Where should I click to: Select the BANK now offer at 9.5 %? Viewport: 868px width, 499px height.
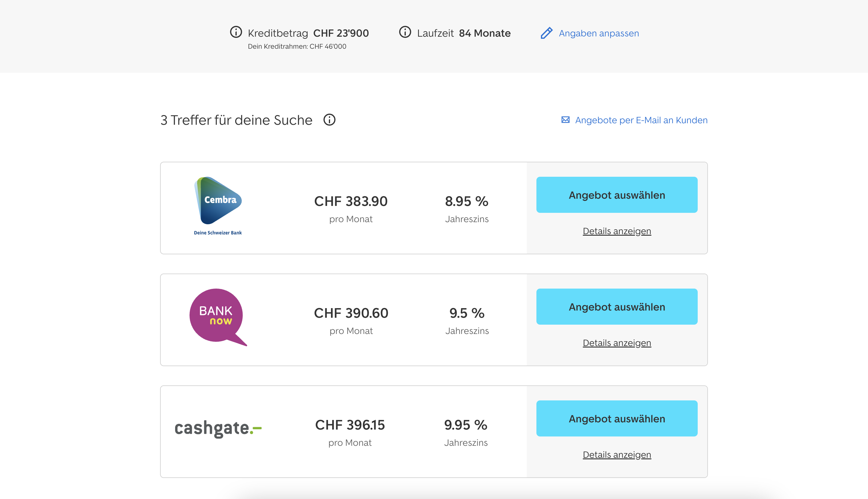(x=616, y=306)
